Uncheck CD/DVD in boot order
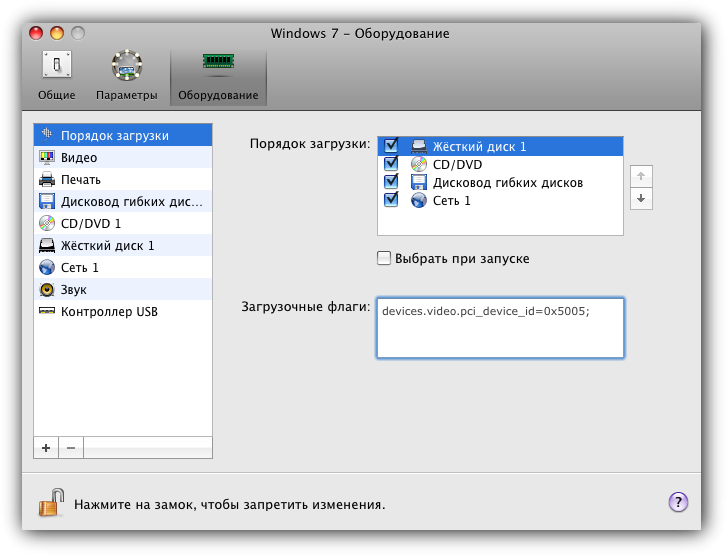This screenshot has width=728, height=556. [x=391, y=163]
